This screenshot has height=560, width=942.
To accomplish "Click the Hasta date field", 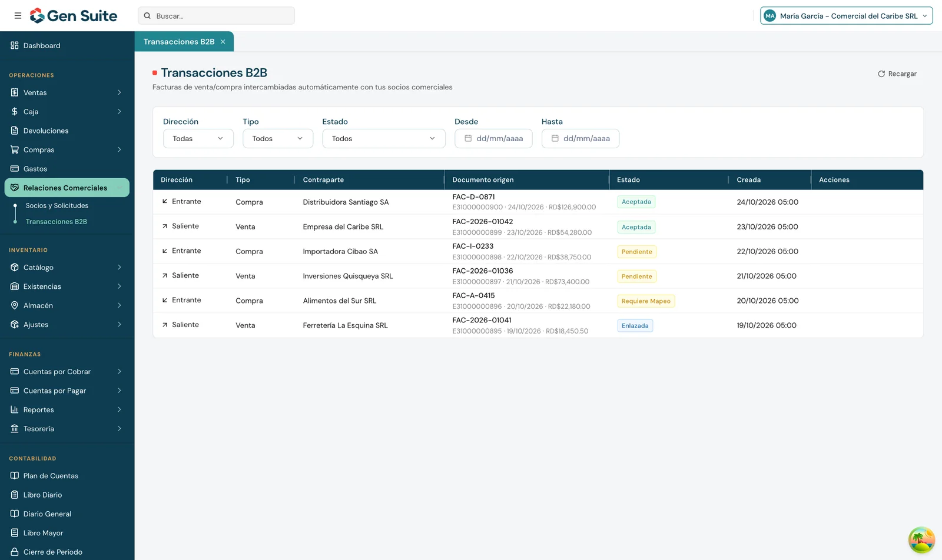I will point(581,139).
